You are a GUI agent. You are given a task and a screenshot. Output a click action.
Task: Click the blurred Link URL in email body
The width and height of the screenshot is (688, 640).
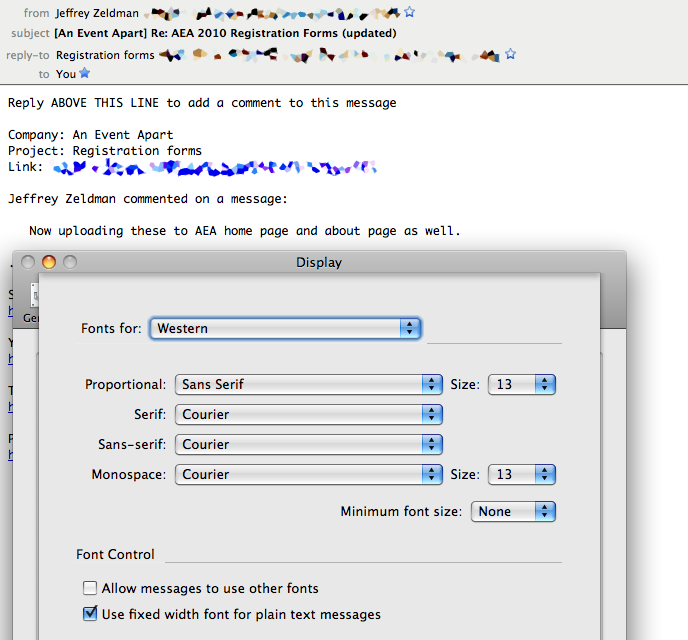click(214, 168)
